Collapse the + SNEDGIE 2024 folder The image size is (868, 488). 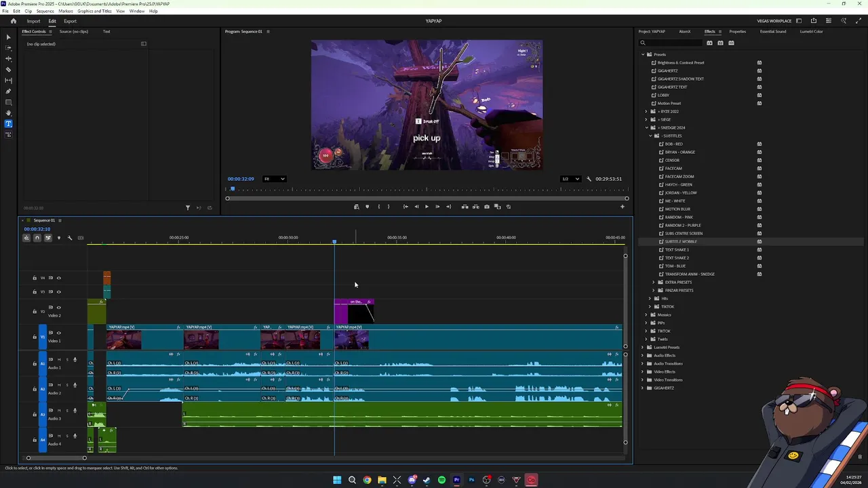[647, 127]
